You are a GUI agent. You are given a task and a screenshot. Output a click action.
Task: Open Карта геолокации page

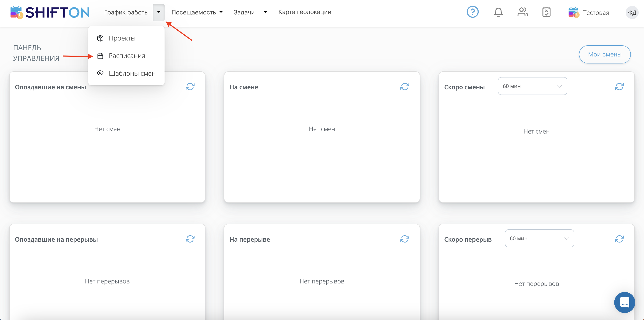pos(305,12)
